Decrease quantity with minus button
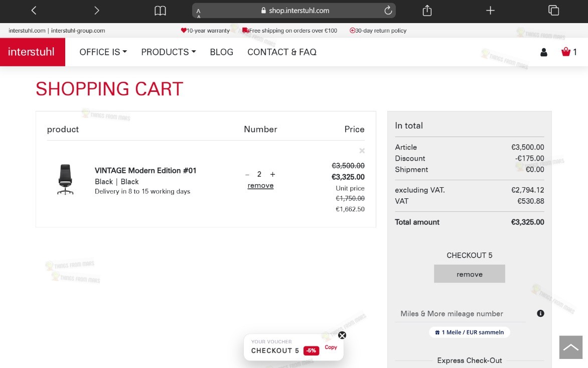 click(x=247, y=174)
